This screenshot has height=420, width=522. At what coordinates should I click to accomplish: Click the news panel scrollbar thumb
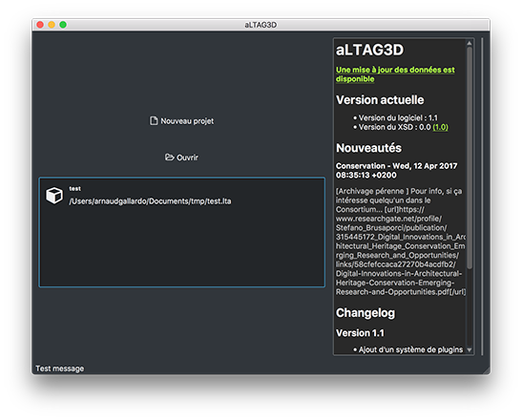click(x=470, y=157)
